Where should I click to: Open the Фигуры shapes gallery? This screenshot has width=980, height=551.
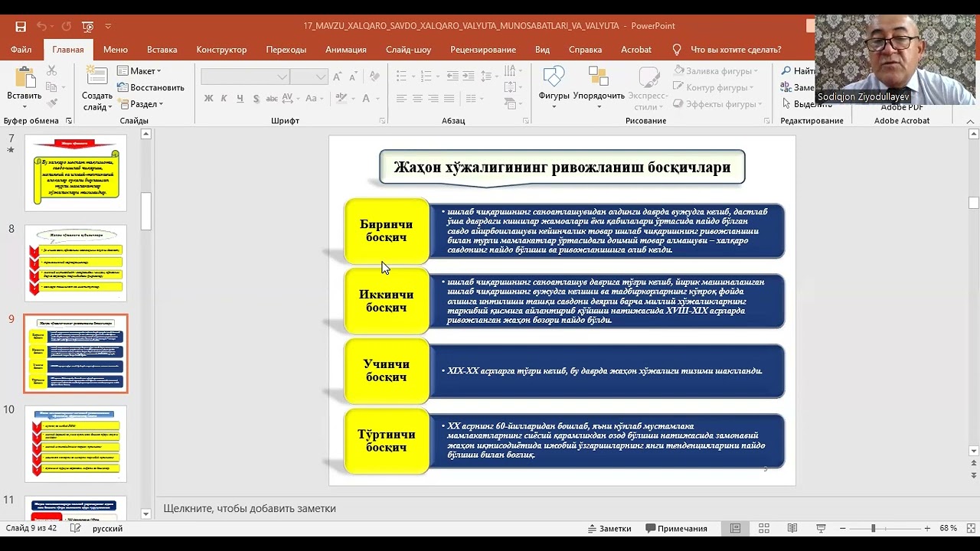click(x=554, y=88)
